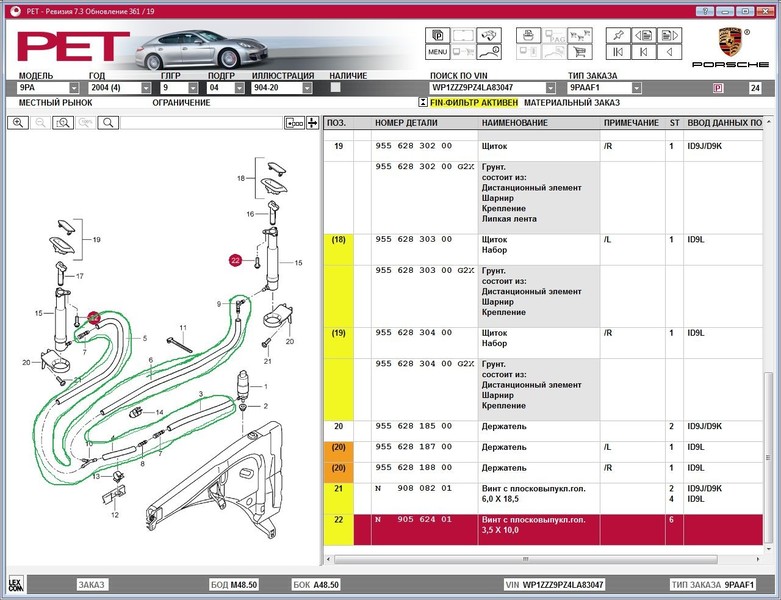Select part number 955 628 303 00 row
Viewport: 781px width, 600px height.
click(x=543, y=249)
